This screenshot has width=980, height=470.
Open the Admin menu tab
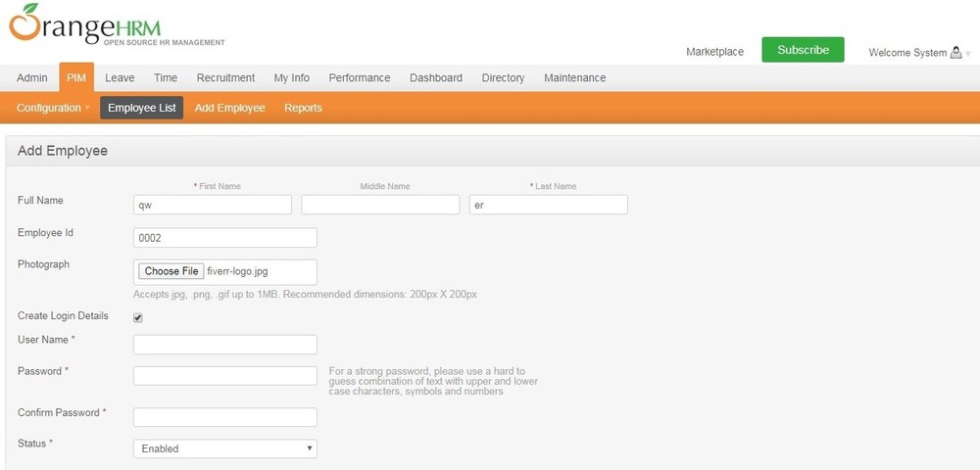coord(32,78)
